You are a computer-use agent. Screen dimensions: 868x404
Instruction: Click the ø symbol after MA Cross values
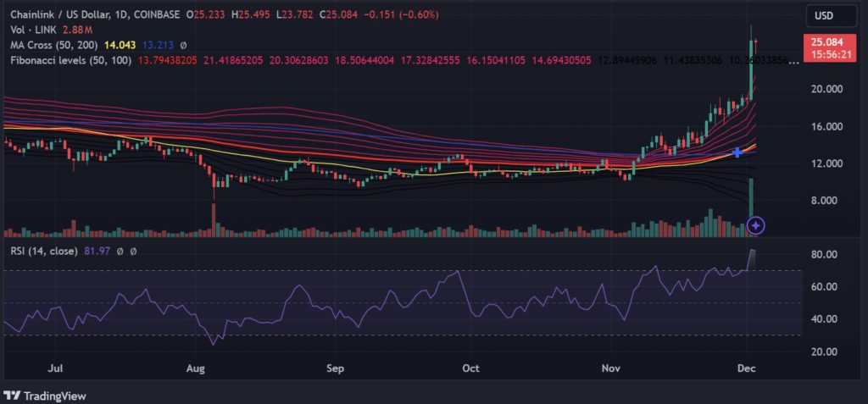coord(184,45)
